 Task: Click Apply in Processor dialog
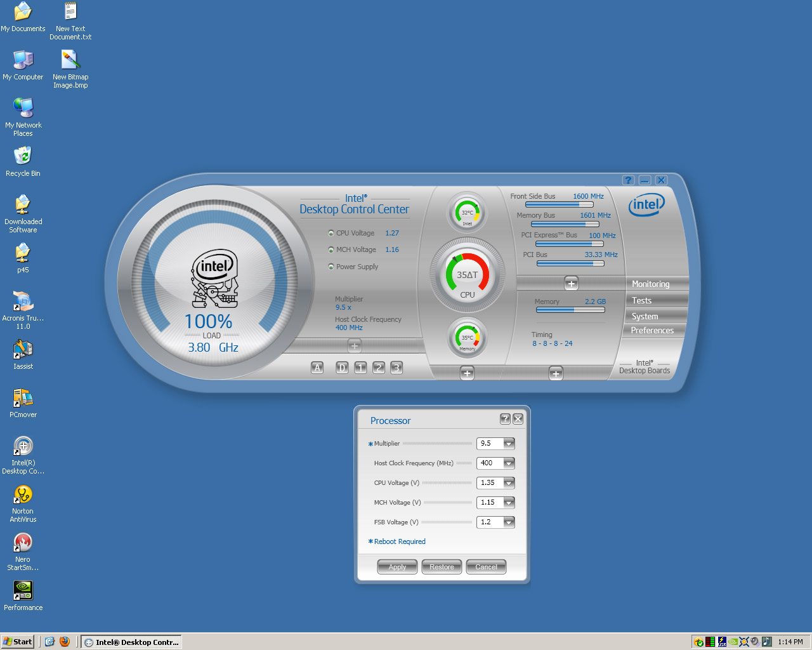point(397,567)
